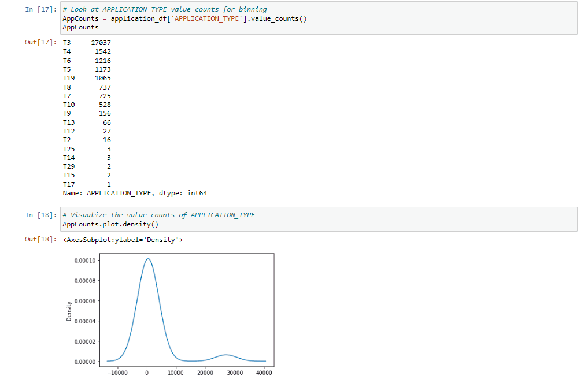This screenshot has width=588, height=383.
Task: Click the 0.00004 y-axis tick label
Action: coord(85,321)
